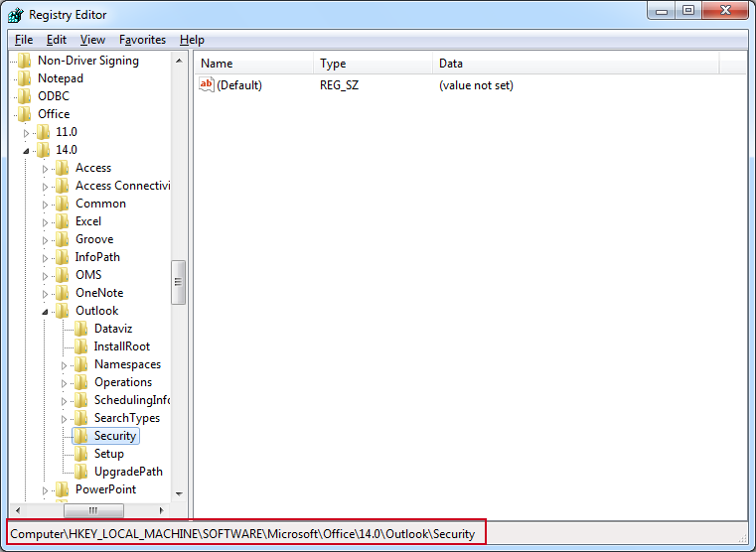Screen dimensions: 756x552
Task: Click the horizontal scrollbar left arrow
Action: (18, 510)
